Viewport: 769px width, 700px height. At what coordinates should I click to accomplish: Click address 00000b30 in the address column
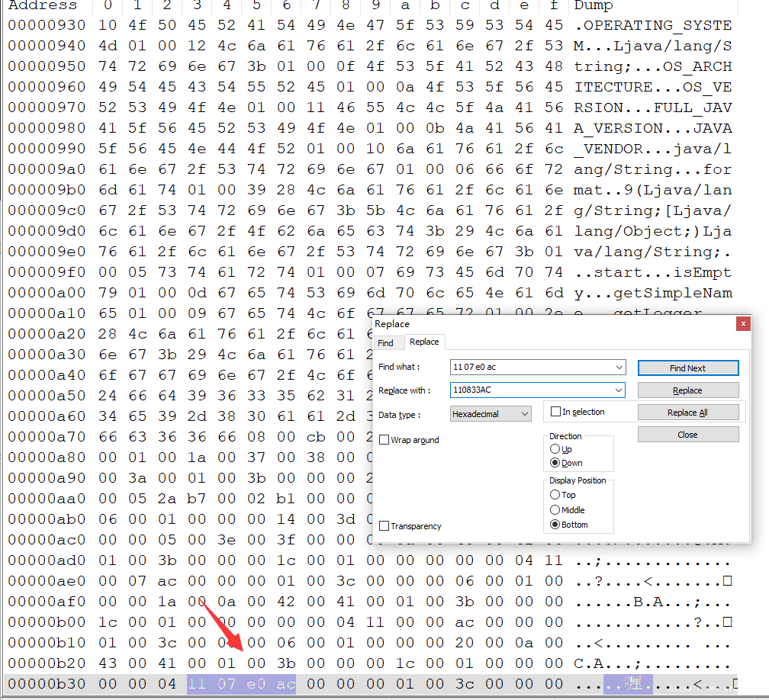pyautogui.click(x=47, y=684)
